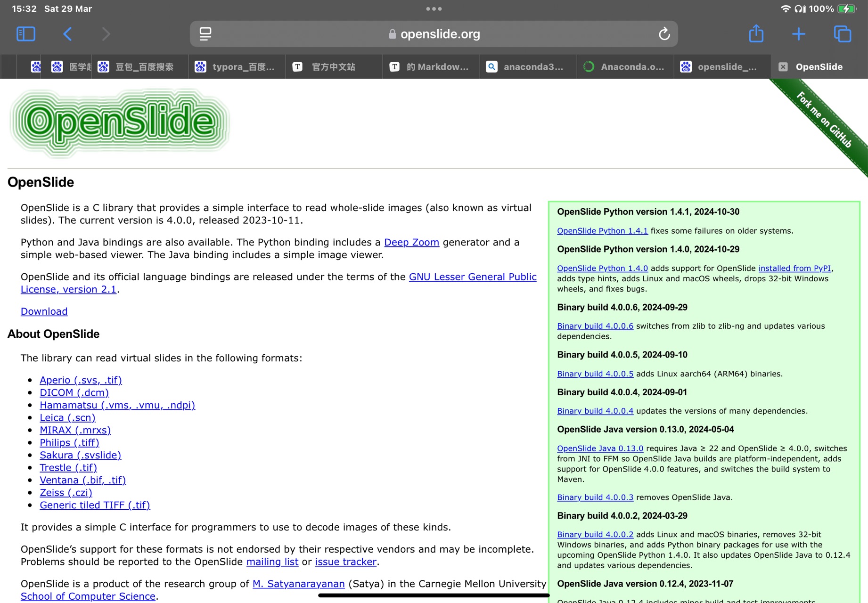Open the Binary build 4.0.0.6 link
The height and width of the screenshot is (603, 868).
pos(595,326)
